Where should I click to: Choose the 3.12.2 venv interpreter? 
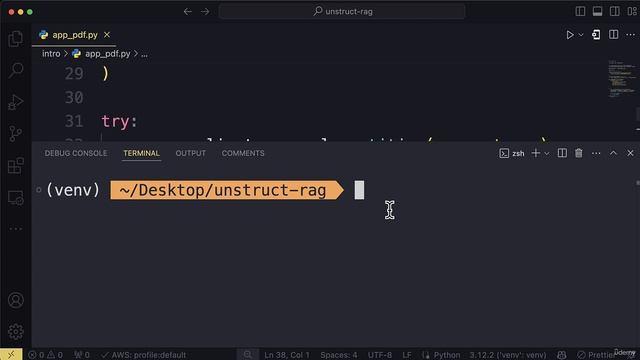(x=508, y=355)
